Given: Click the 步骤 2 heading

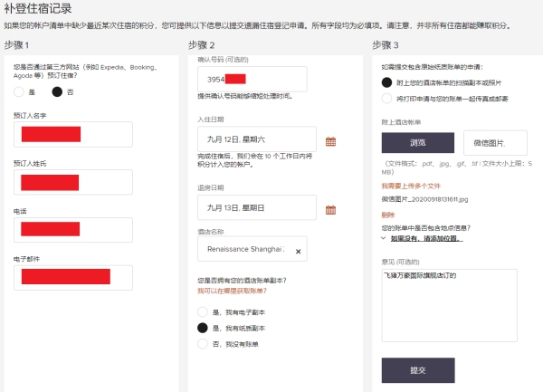Looking at the screenshot, I should click(201, 45).
